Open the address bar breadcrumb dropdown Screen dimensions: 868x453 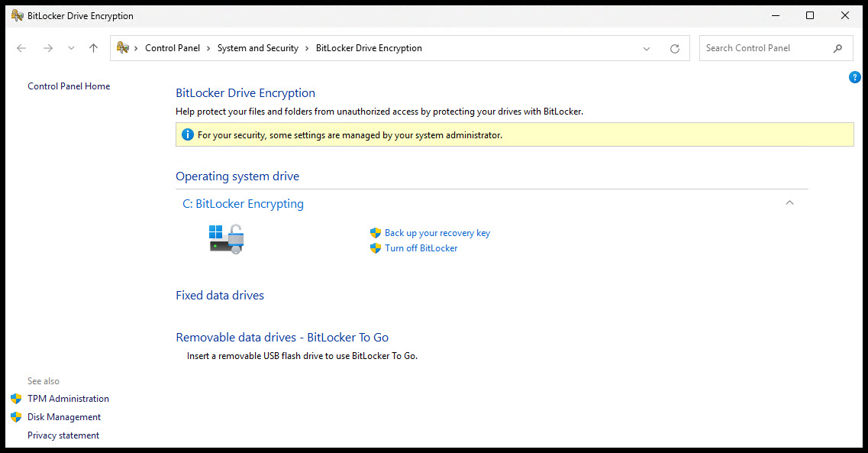click(647, 47)
